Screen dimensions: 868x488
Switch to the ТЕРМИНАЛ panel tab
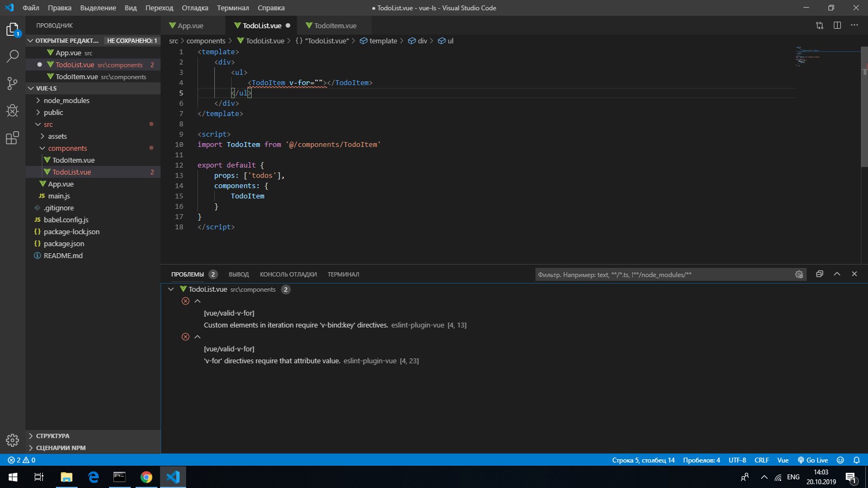pyautogui.click(x=343, y=274)
